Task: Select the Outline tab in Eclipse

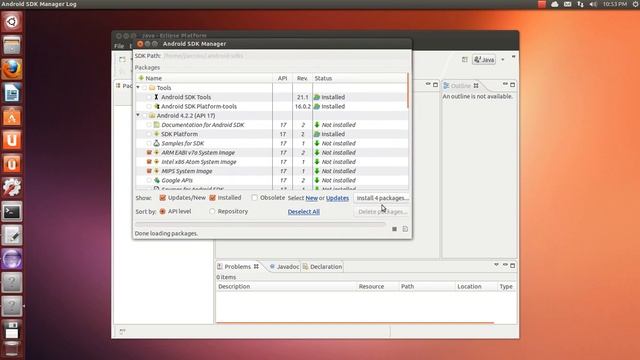Action: [461, 86]
